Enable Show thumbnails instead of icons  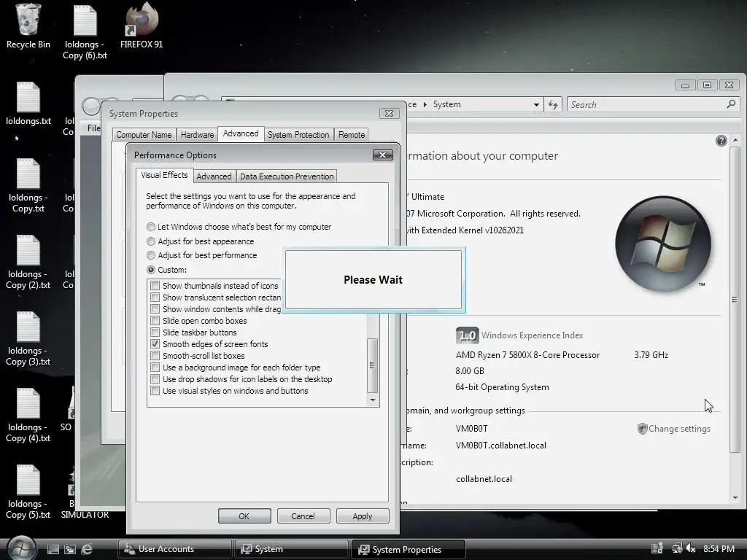click(155, 286)
